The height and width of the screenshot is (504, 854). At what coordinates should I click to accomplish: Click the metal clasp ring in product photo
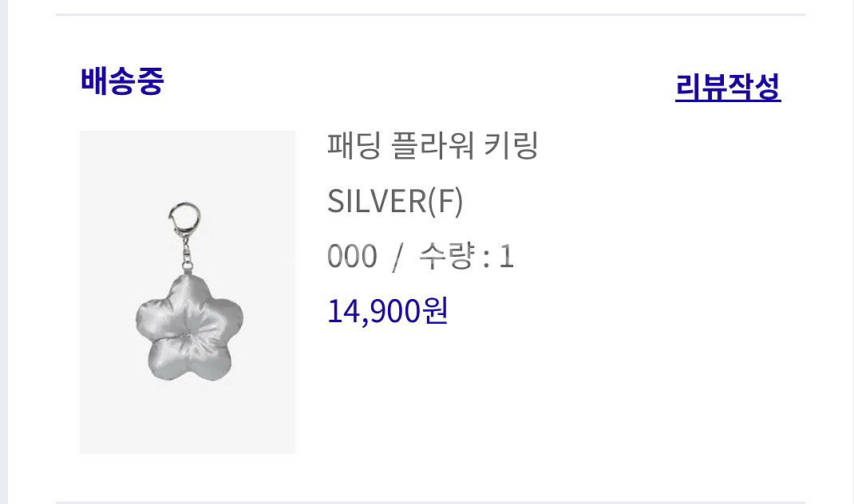[x=184, y=219]
